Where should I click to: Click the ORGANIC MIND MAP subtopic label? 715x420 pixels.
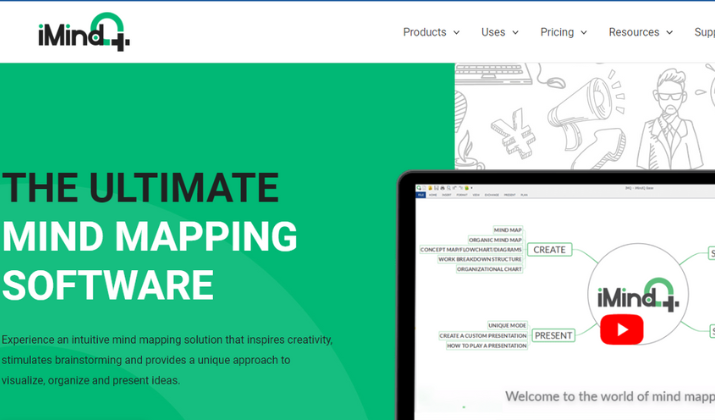(495, 240)
